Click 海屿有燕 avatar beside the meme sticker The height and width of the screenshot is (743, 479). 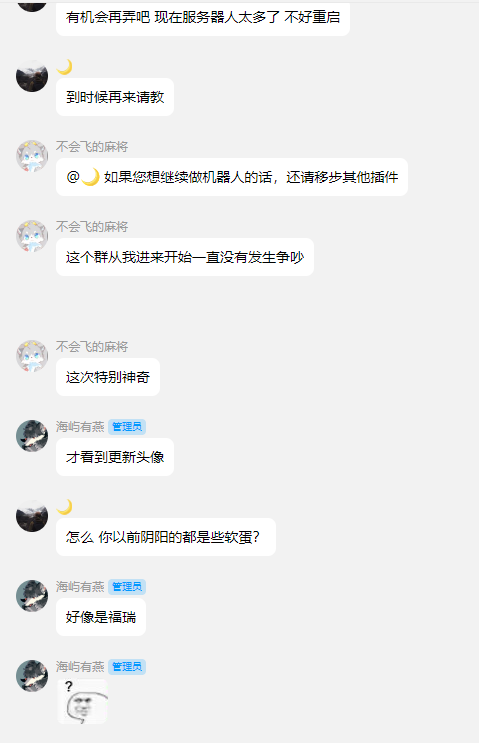pyautogui.click(x=32, y=676)
